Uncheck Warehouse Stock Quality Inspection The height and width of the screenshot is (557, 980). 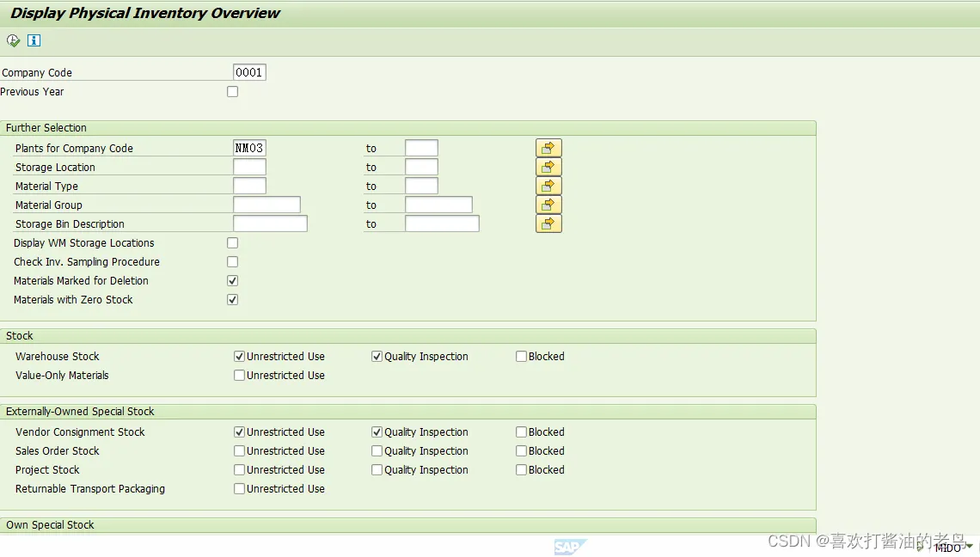coord(377,357)
